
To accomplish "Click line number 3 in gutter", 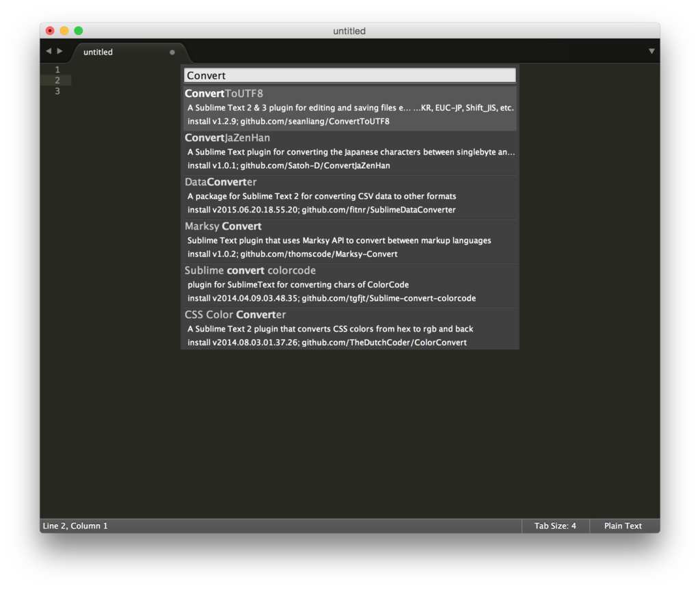I will (x=57, y=91).
